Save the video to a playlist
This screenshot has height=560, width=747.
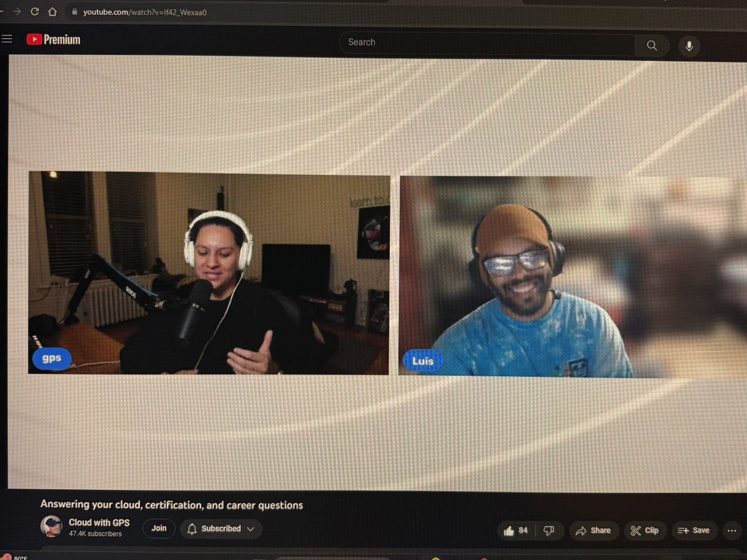coord(693,531)
